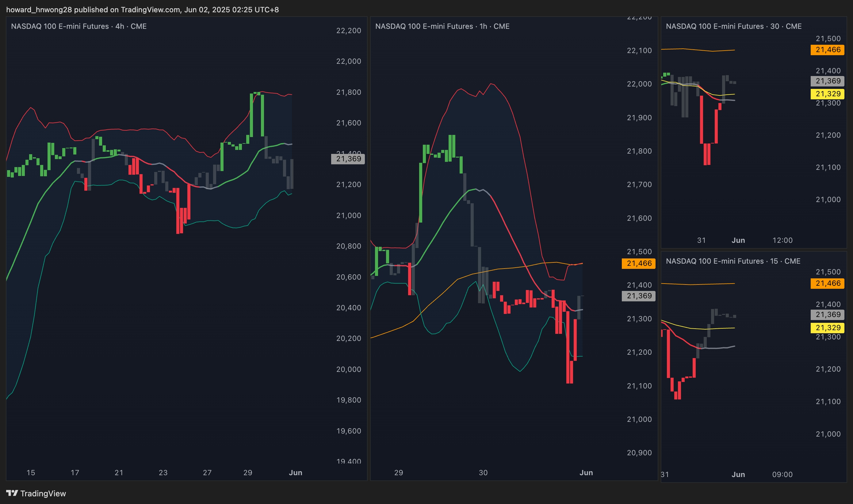Click the NASDAQ 100 1h chart title
853x504 pixels.
click(442, 26)
